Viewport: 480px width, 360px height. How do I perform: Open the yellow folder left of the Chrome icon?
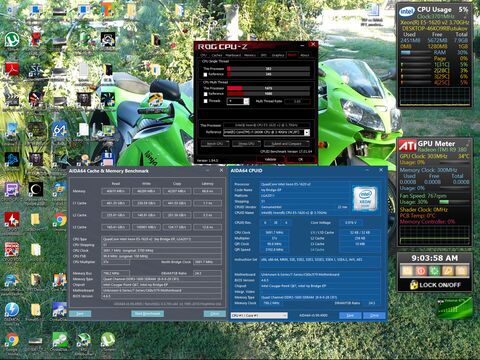point(36,219)
